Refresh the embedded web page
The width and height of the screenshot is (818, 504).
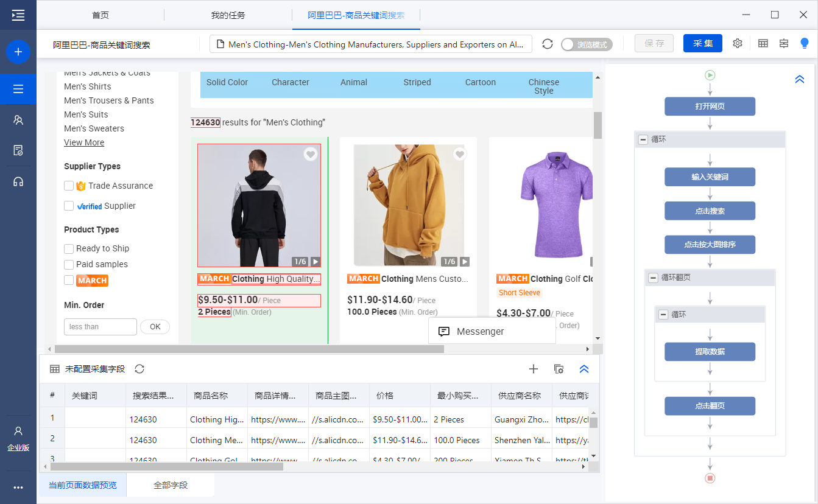click(548, 44)
